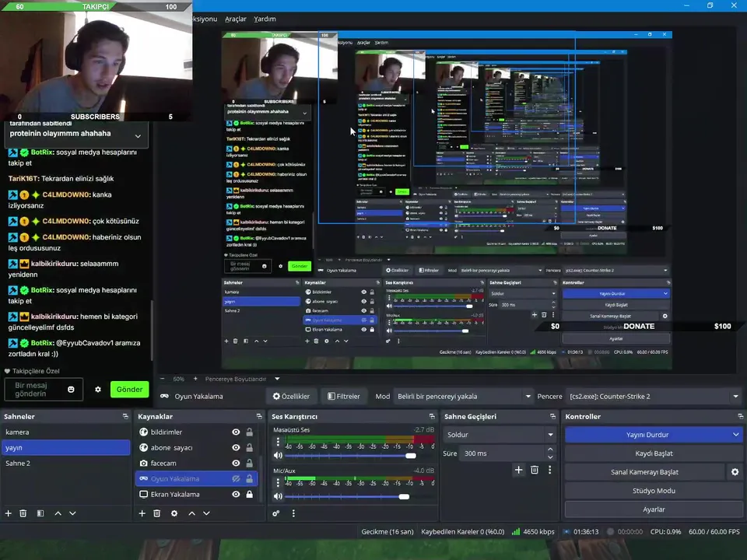Click Kaydı Başlat recording button
This screenshot has height=560, width=747.
[654, 453]
